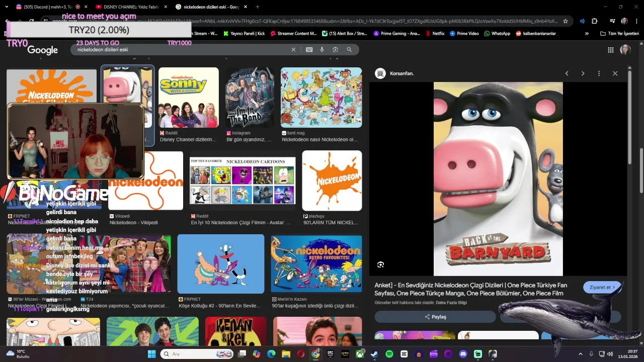The image size is (644, 362).
Task: Open Netflix bookmark
Action: pos(435,34)
